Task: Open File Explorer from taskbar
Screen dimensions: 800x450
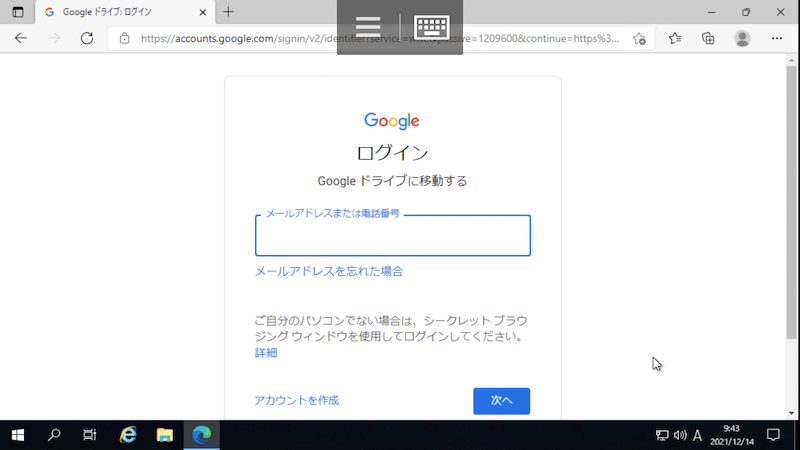Action: coord(165,435)
